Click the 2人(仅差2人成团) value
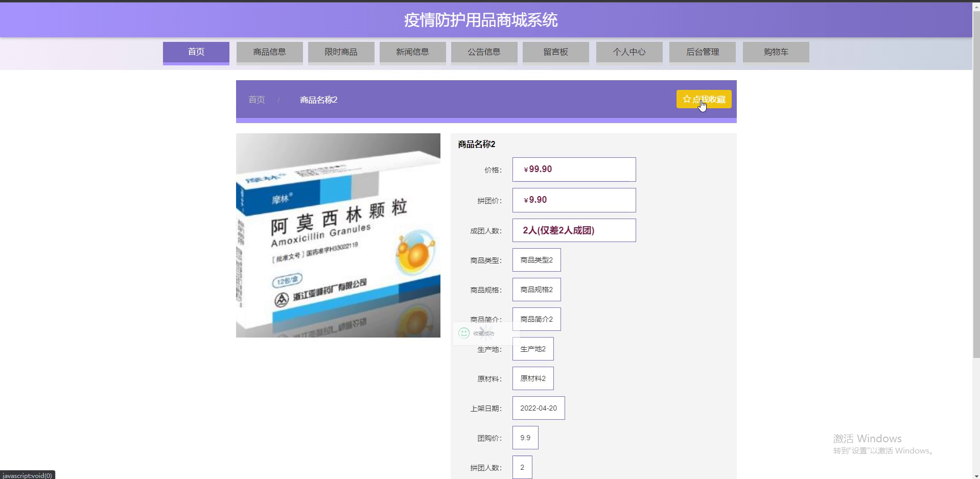Screen dimensions: 980x479 574,230
